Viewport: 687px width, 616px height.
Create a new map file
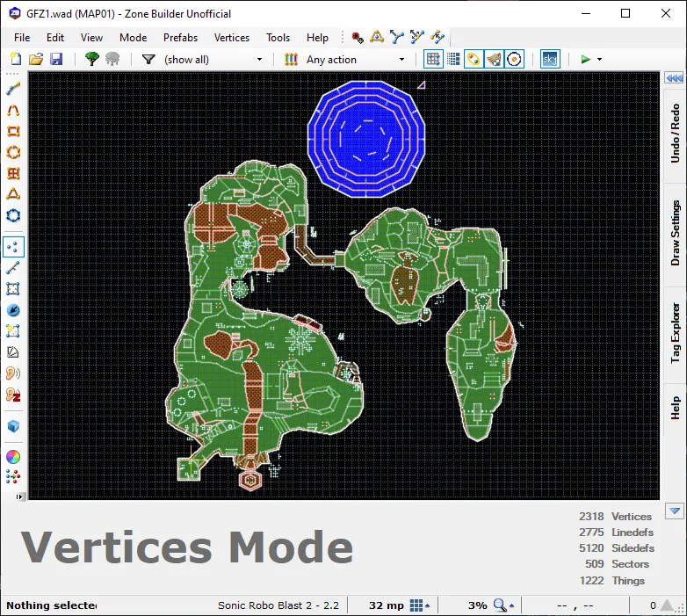15,59
